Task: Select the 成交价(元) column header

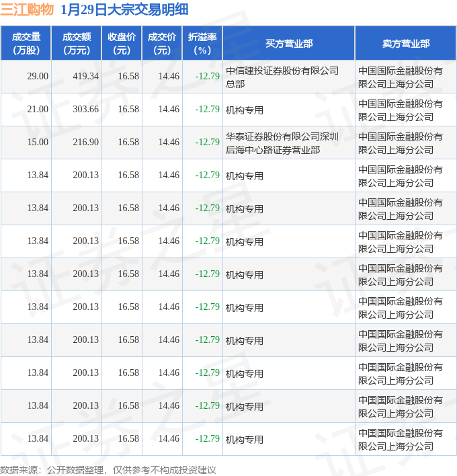Action: (x=162, y=43)
